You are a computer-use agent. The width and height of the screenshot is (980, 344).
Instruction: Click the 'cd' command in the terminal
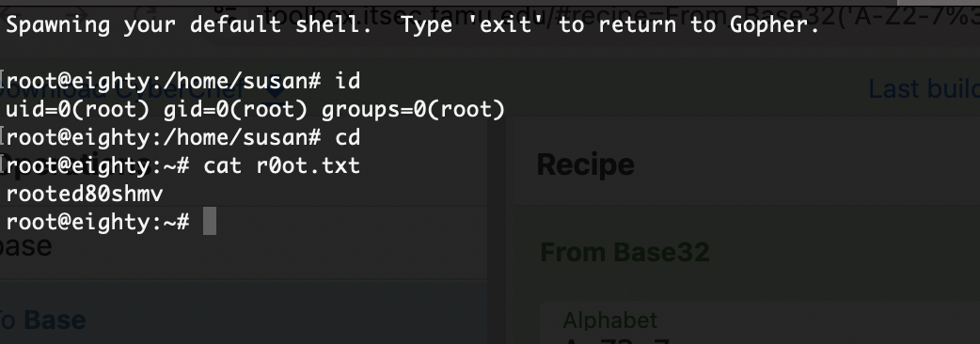point(347,137)
